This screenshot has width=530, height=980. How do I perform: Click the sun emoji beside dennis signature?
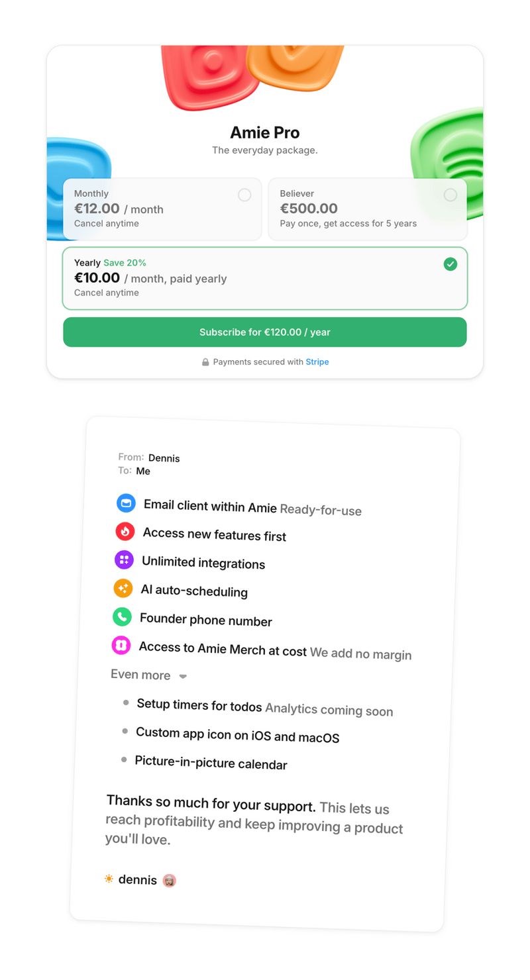[109, 879]
